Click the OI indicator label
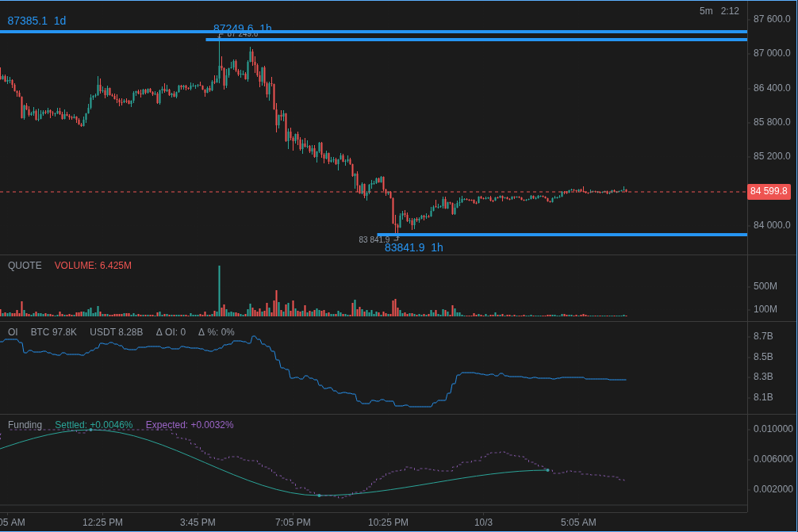 13,332
